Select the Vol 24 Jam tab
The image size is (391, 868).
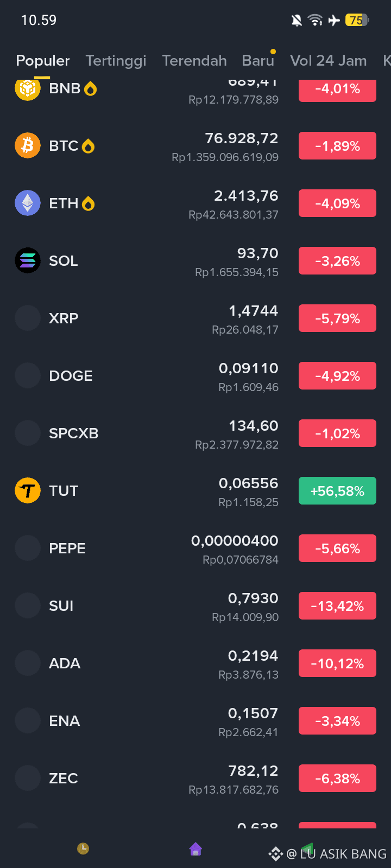point(329,61)
